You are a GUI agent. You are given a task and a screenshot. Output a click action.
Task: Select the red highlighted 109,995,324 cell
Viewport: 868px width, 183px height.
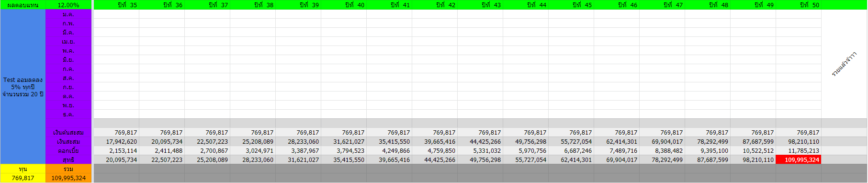[798, 160]
